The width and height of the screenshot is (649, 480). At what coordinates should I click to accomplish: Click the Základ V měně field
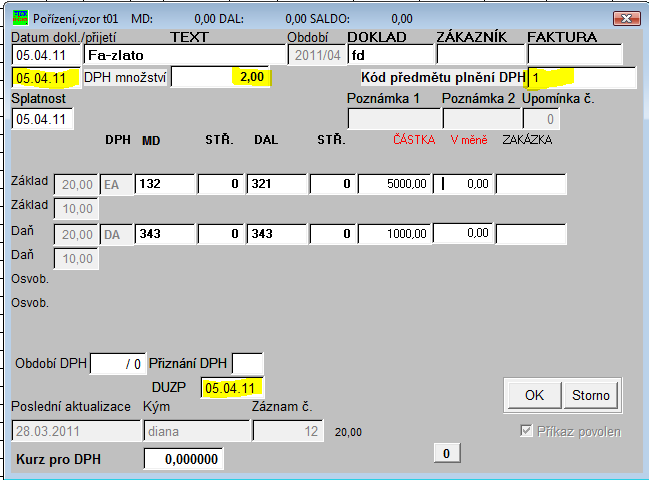[463, 184]
